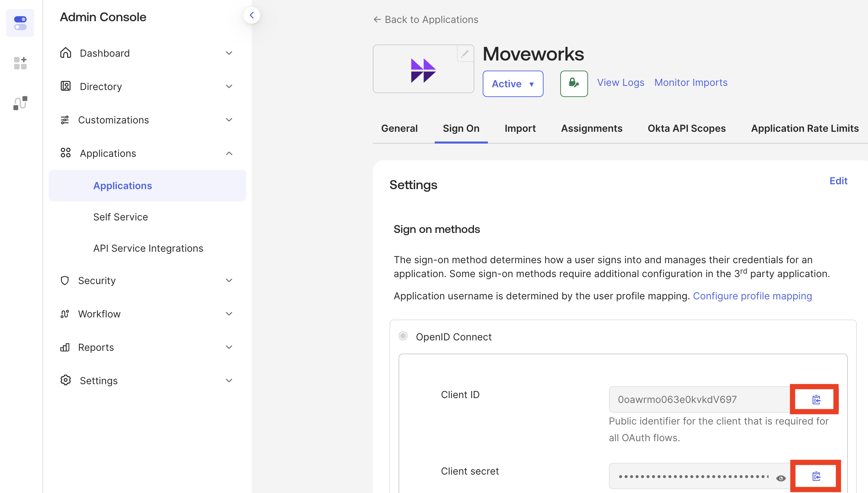Open the Active status dropdown
Viewport: 868px width, 493px height.
pos(513,84)
